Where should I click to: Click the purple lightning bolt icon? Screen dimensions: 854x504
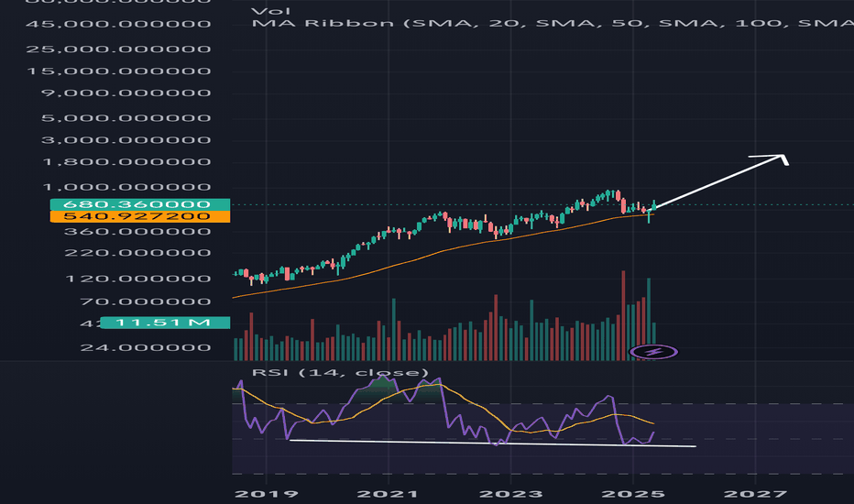click(653, 352)
